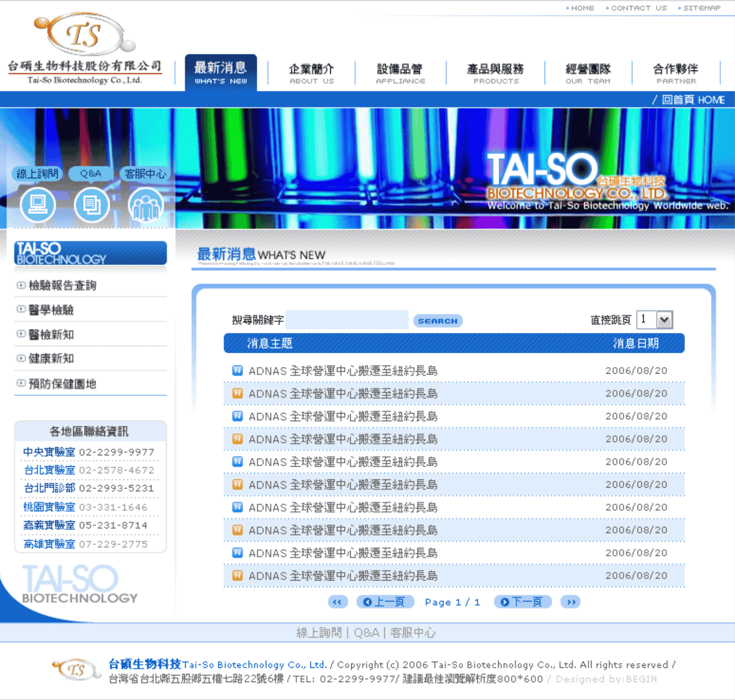Click 台北實驗室 contact entry
This screenshot has height=700, width=735.
tap(89, 470)
